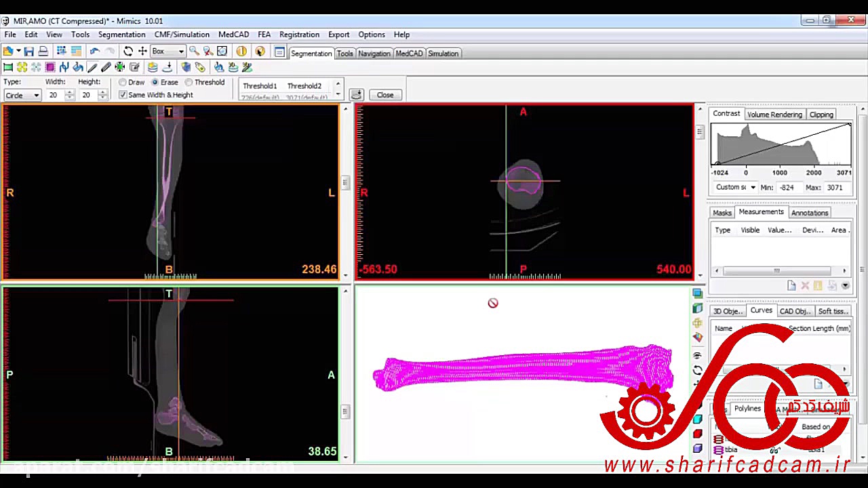
Task: Click the Zoom magnifier icon
Action: pos(194,51)
